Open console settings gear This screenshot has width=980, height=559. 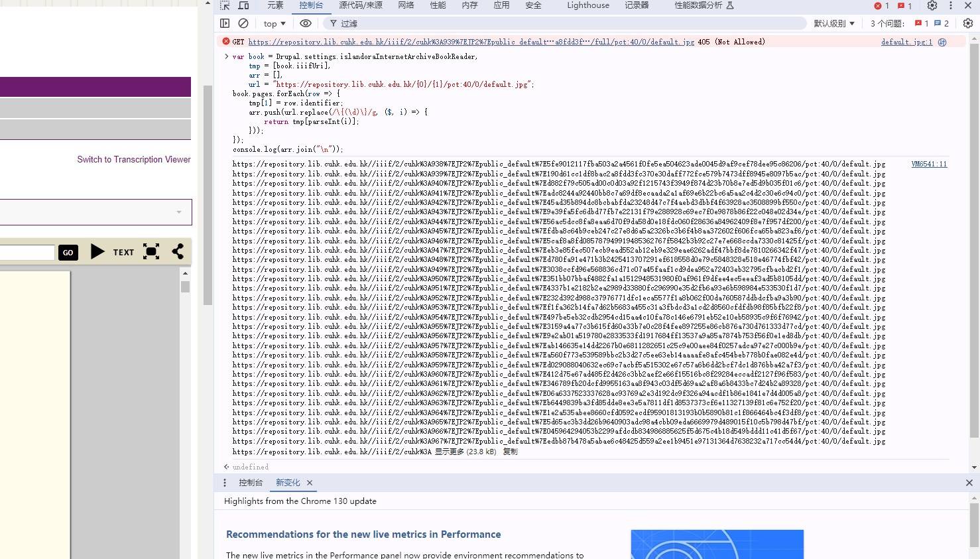968,23
